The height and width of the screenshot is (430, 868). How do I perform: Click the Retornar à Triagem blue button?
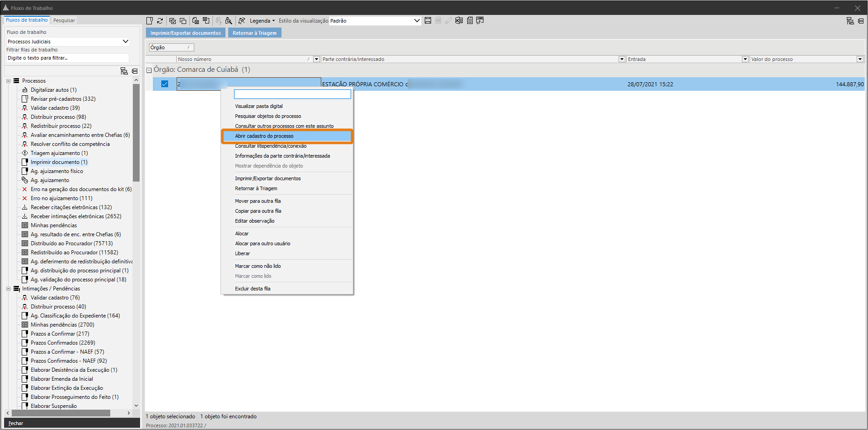click(x=255, y=33)
